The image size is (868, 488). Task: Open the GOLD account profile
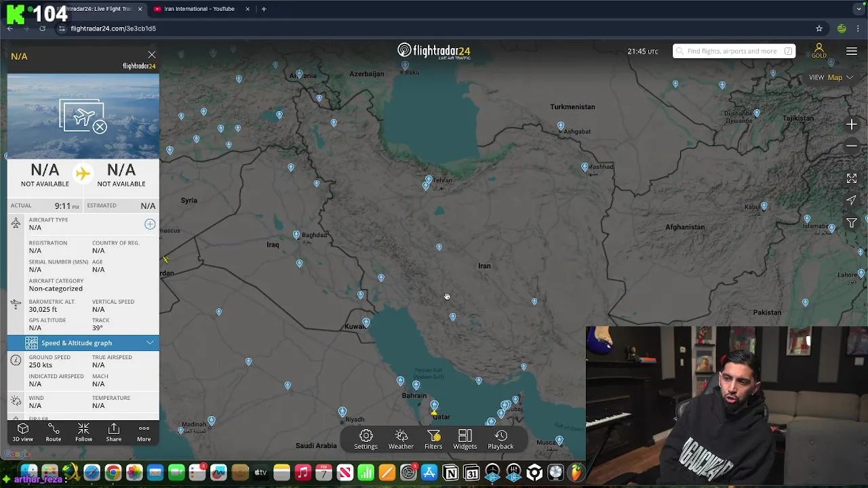coord(819,51)
